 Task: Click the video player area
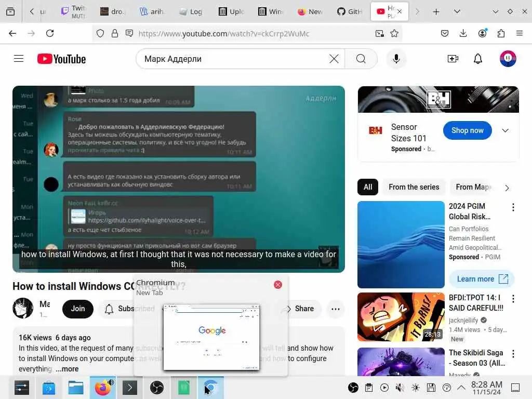click(179, 179)
